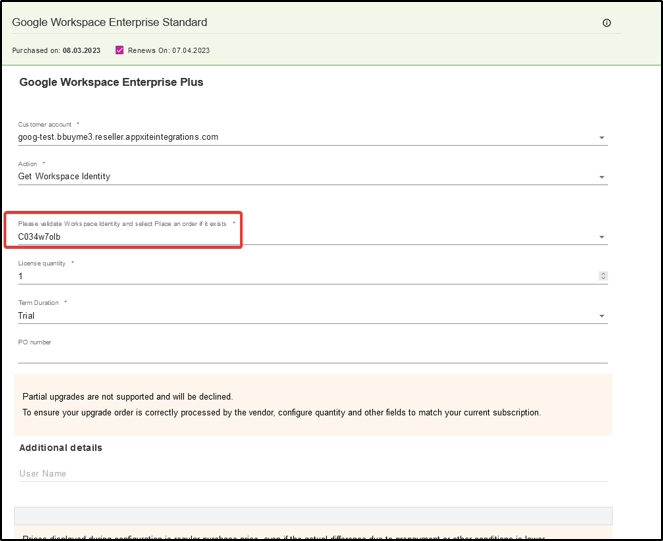Expand the Term Duration dropdown
Image resolution: width=663 pixels, height=541 pixels.
(x=312, y=316)
